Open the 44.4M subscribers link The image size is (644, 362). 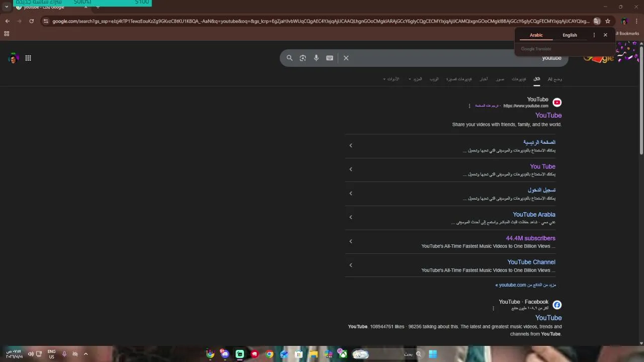tap(530, 238)
